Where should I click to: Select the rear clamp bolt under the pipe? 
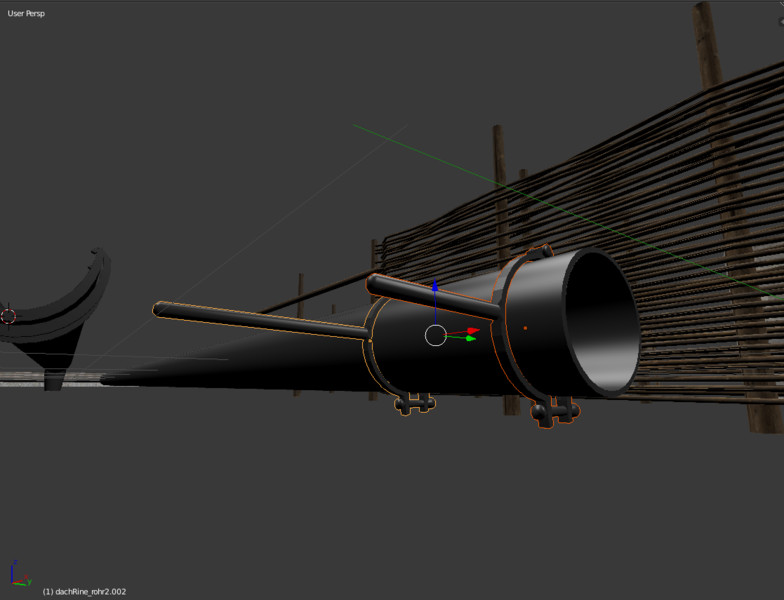coord(414,402)
